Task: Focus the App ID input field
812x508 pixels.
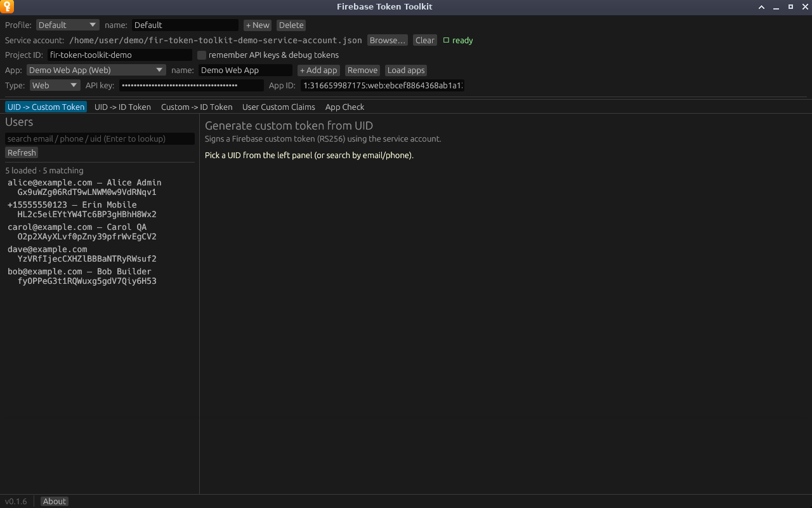Action: [x=383, y=86]
